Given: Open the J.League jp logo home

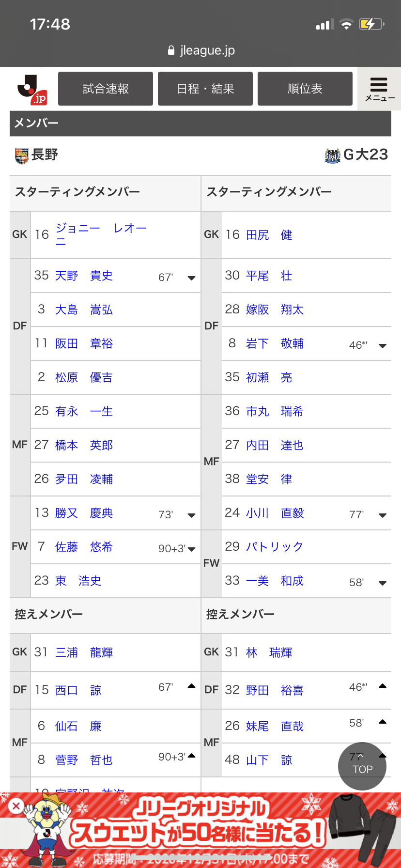Looking at the screenshot, I should 32,90.
